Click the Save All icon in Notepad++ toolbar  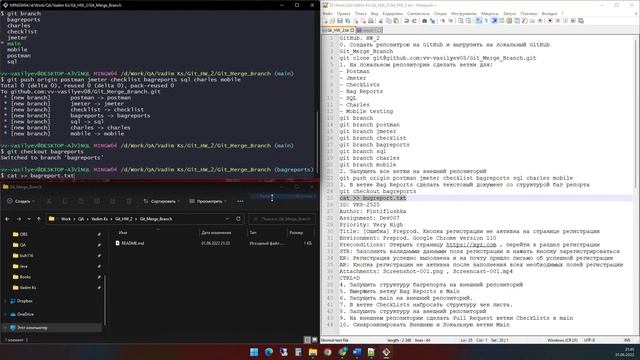click(347, 21)
